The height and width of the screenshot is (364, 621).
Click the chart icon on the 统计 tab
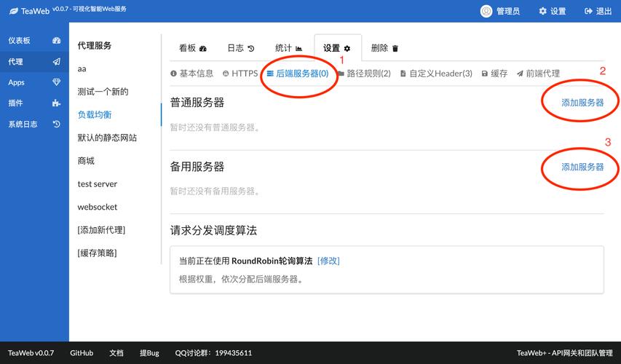coord(298,48)
